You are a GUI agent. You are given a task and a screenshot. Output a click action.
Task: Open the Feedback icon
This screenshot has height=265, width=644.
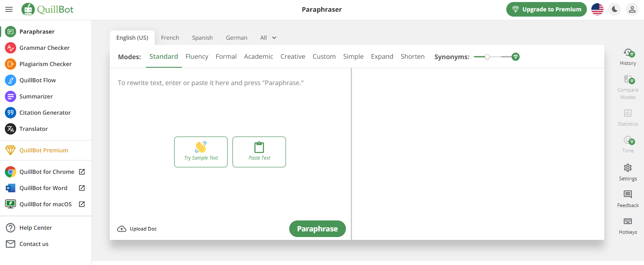(628, 194)
